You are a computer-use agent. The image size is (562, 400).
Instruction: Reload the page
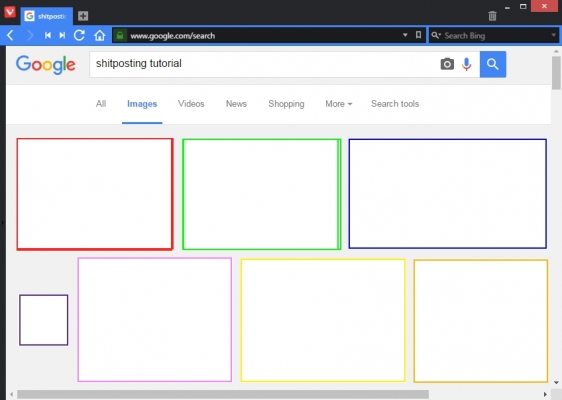pyautogui.click(x=79, y=35)
